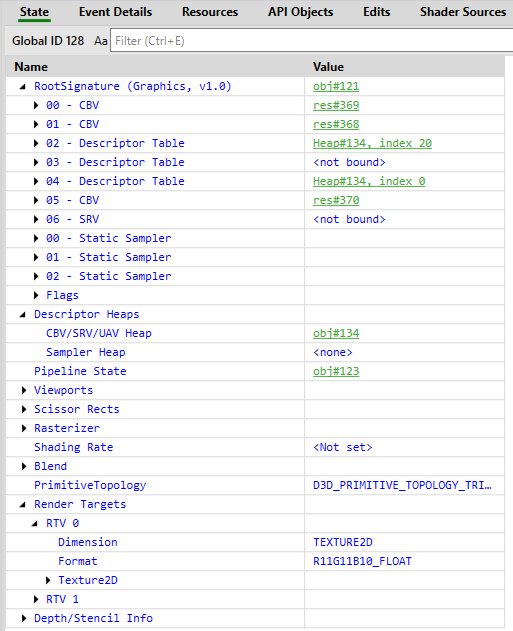Expand the Texture2D node
The width and height of the screenshot is (513, 631).
click(48, 580)
